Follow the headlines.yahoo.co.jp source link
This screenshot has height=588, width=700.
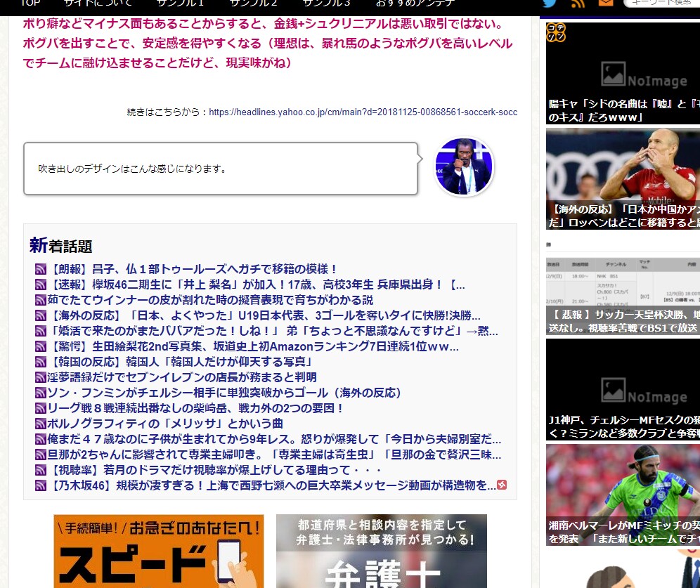pos(363,112)
